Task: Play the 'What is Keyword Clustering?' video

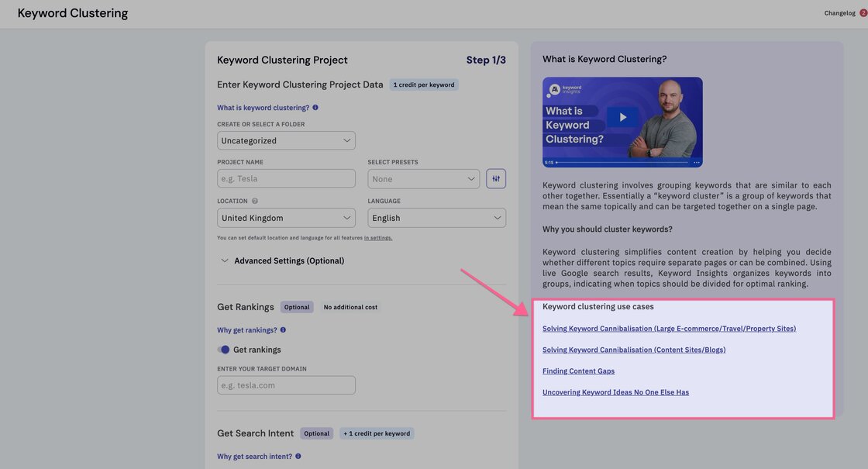Action: (623, 117)
